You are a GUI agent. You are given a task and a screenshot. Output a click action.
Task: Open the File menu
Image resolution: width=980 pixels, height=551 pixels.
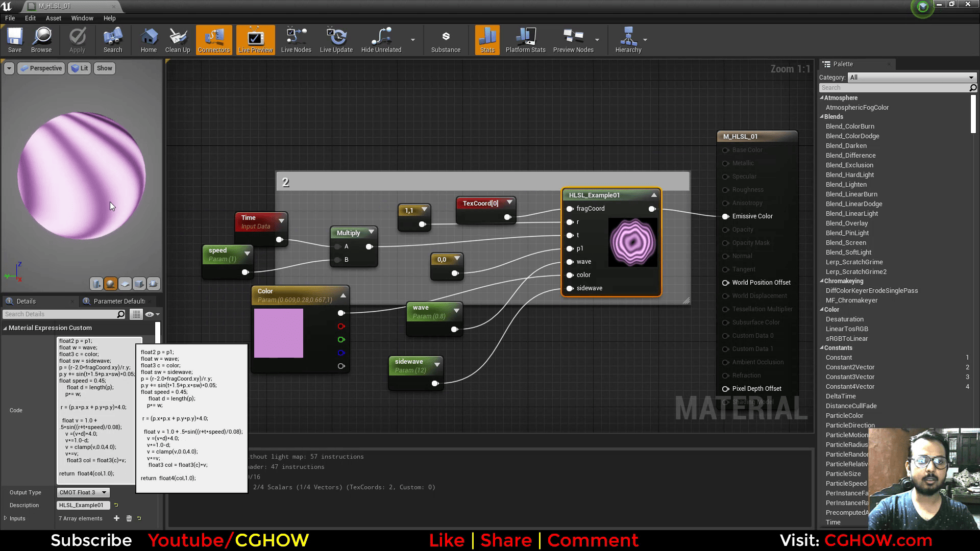(10, 18)
